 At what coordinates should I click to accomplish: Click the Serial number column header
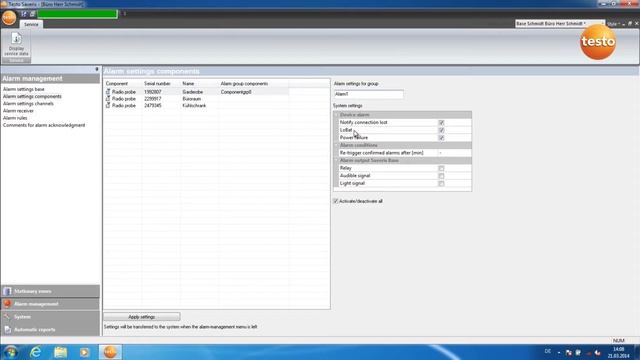pyautogui.click(x=161, y=84)
